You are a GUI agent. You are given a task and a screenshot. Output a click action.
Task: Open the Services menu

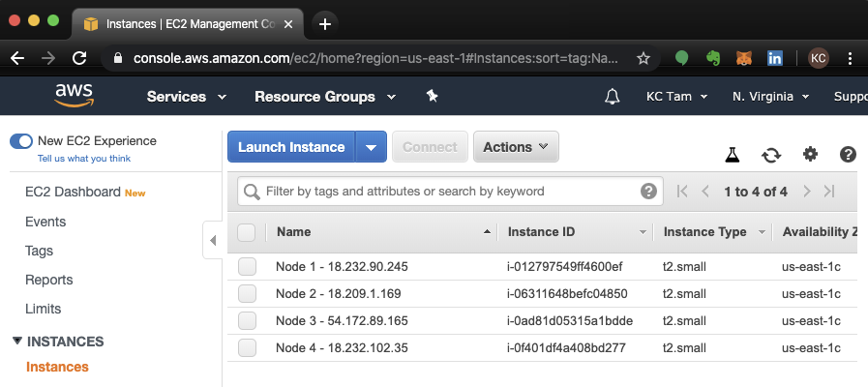tap(186, 97)
